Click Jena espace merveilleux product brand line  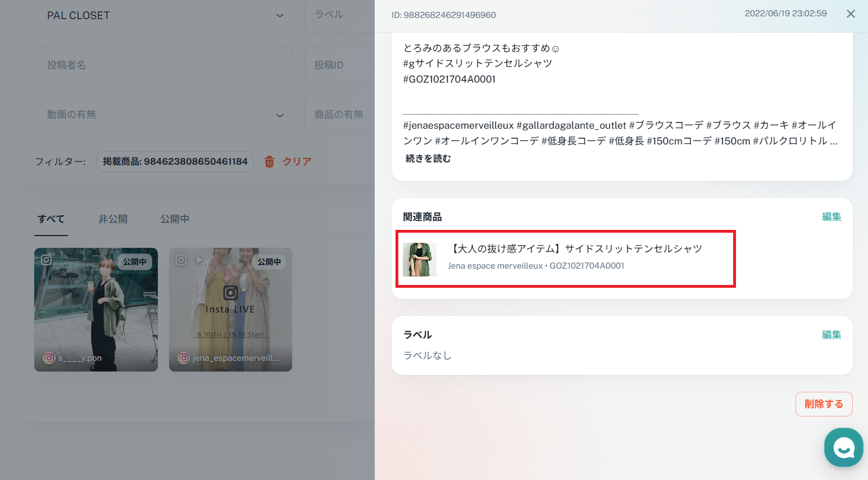pyautogui.click(x=536, y=266)
